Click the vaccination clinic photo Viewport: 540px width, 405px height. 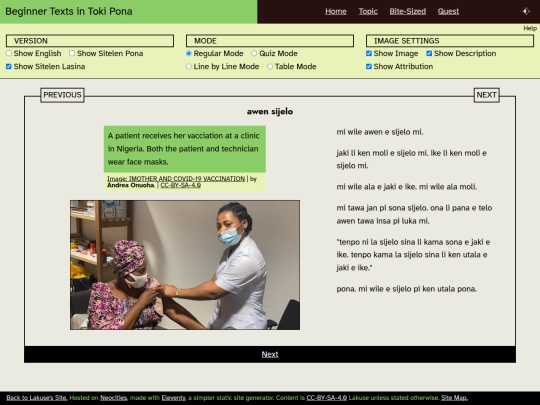tap(185, 265)
